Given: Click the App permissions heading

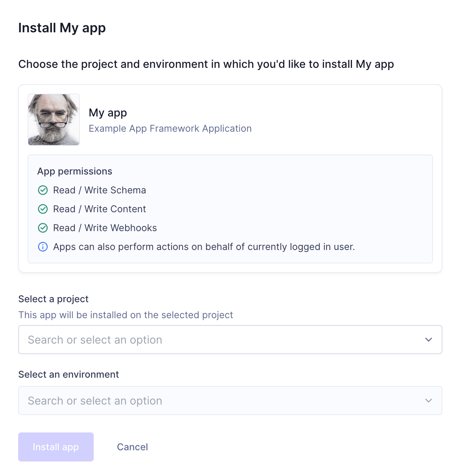Looking at the screenshot, I should (75, 171).
